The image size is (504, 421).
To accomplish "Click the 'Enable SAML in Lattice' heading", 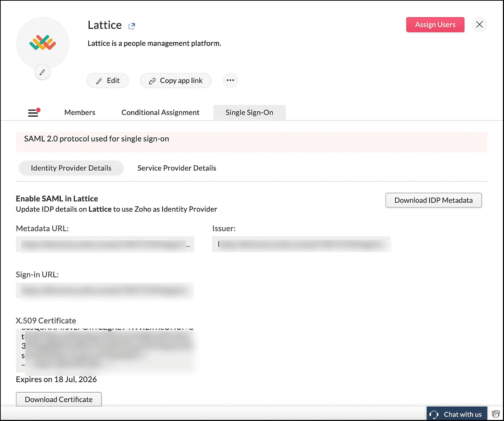I will 57,199.
